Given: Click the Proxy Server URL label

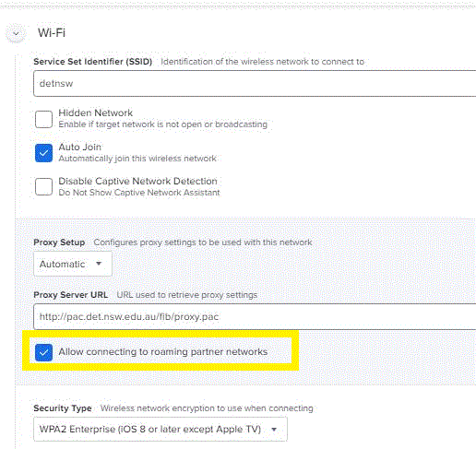Looking at the screenshot, I should 70,295.
